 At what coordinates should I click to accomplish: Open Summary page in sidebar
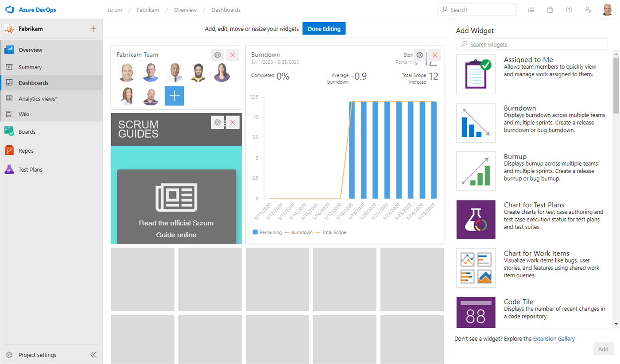click(x=51, y=67)
